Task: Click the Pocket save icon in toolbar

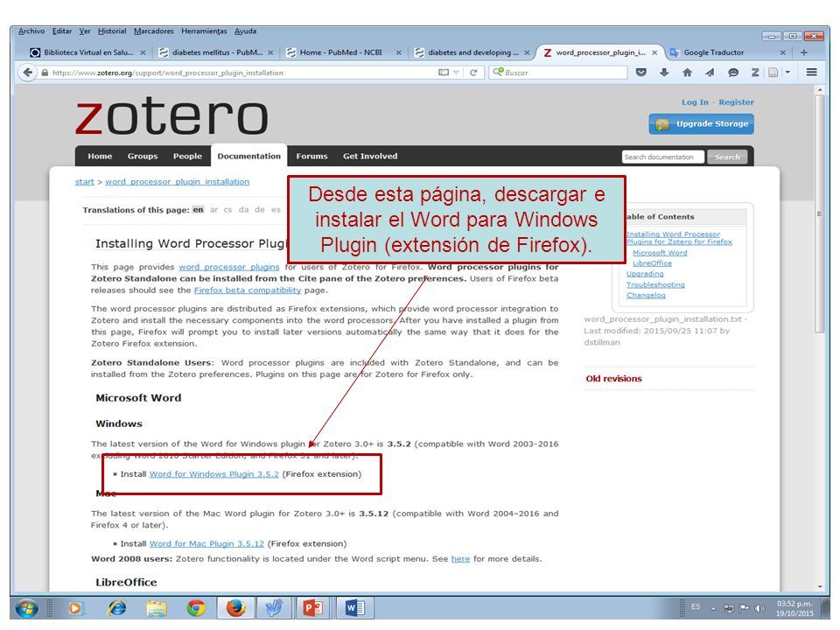Action: tap(640, 72)
